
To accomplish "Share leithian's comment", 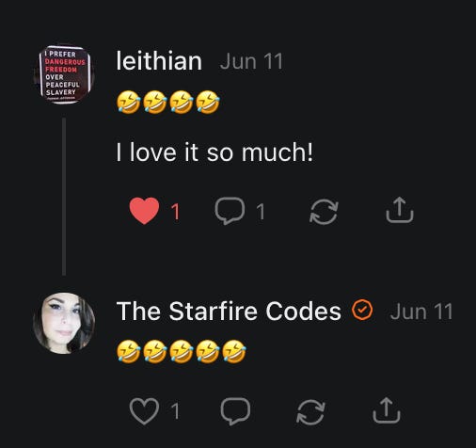I will (x=400, y=210).
